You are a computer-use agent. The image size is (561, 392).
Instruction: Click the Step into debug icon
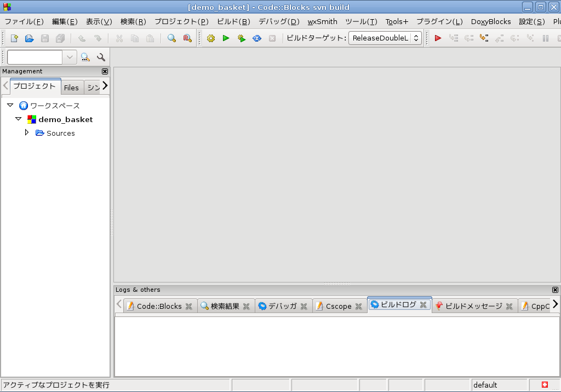pos(484,38)
